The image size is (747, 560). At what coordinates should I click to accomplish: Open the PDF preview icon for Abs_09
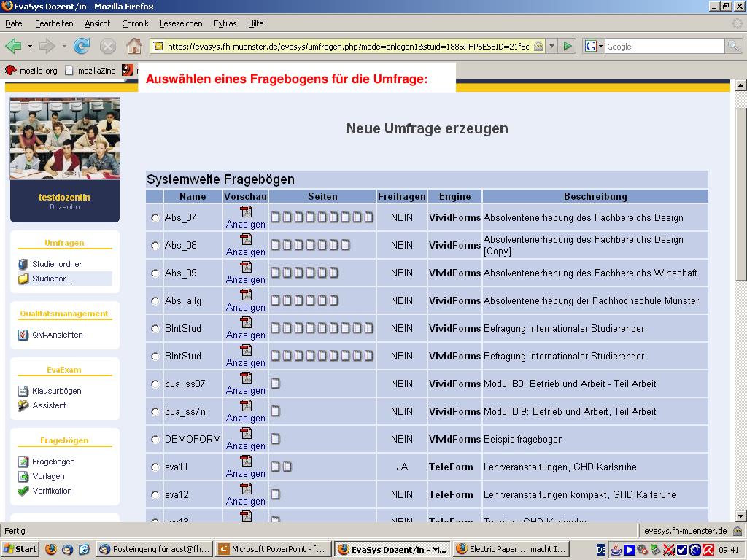click(246, 267)
